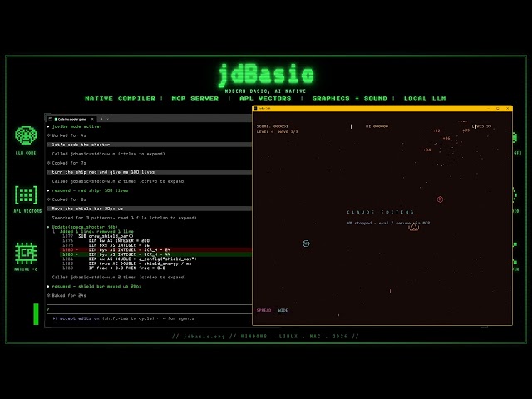Click the jdBasic logo title
Screen dimensions: 532x399
point(266,74)
